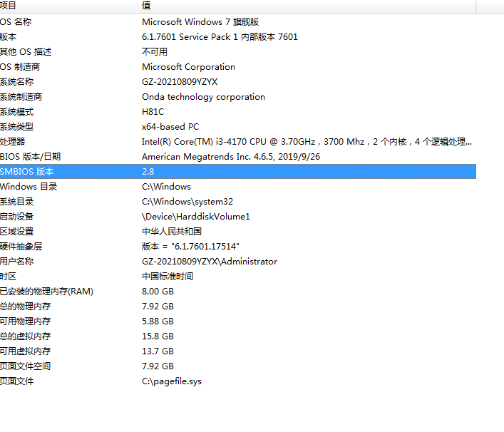Select value Microsoft Windows 7 旗舰版
This screenshot has width=504, height=432.
[200, 22]
